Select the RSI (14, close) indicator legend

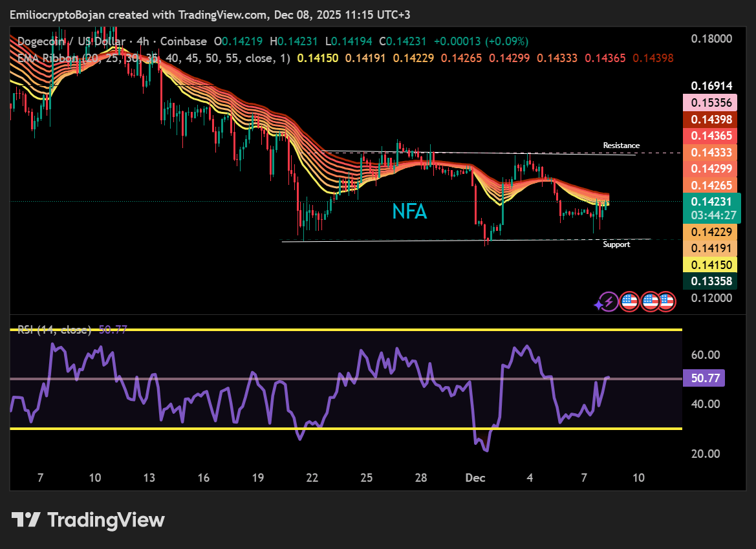[54, 330]
